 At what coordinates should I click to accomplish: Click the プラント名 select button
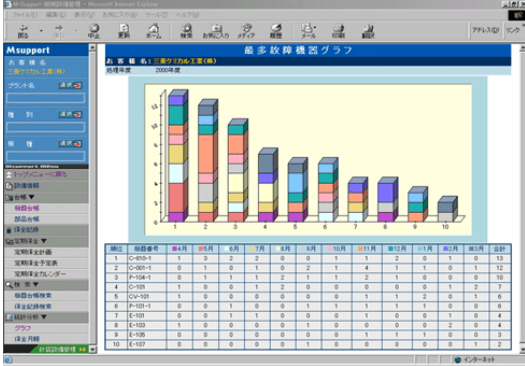click(70, 85)
